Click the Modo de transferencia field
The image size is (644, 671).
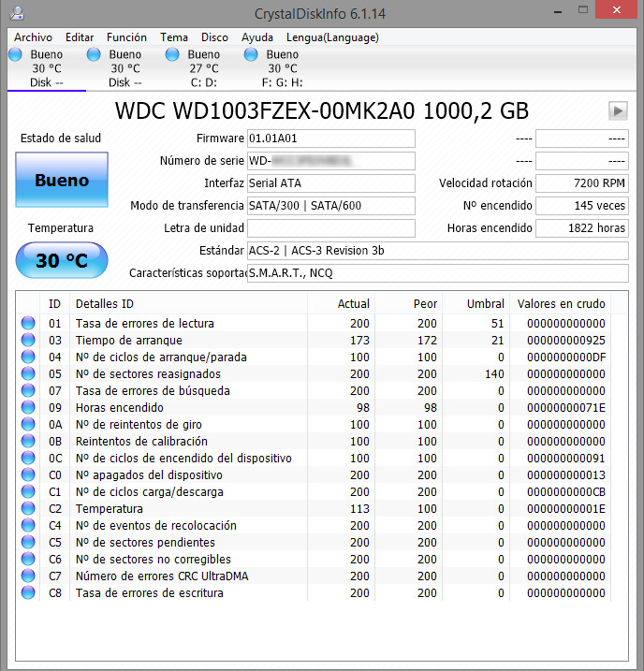(330, 206)
